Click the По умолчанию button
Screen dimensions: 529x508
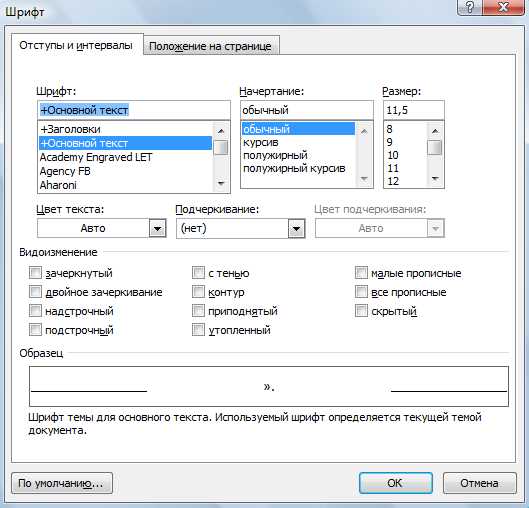(62, 483)
